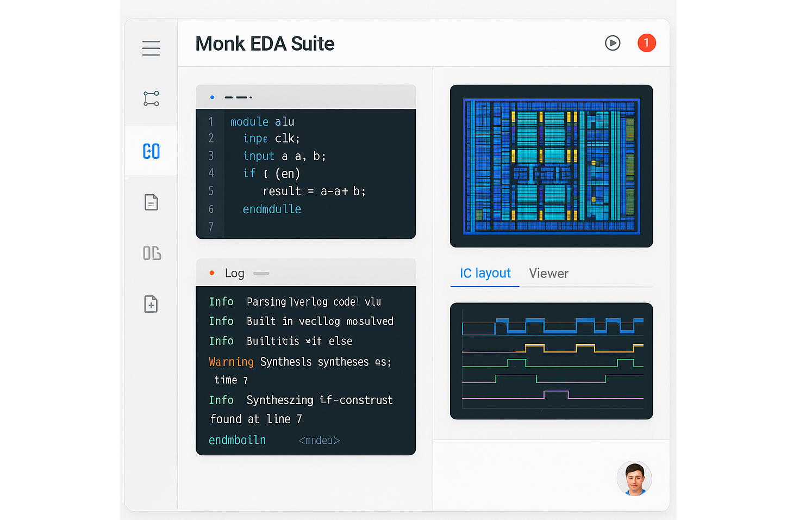Open the document file sidebar icon
This screenshot has width=812, height=520.
(151, 202)
